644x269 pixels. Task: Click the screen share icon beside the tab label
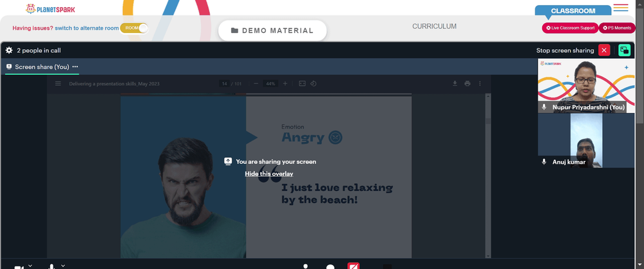pos(9,66)
